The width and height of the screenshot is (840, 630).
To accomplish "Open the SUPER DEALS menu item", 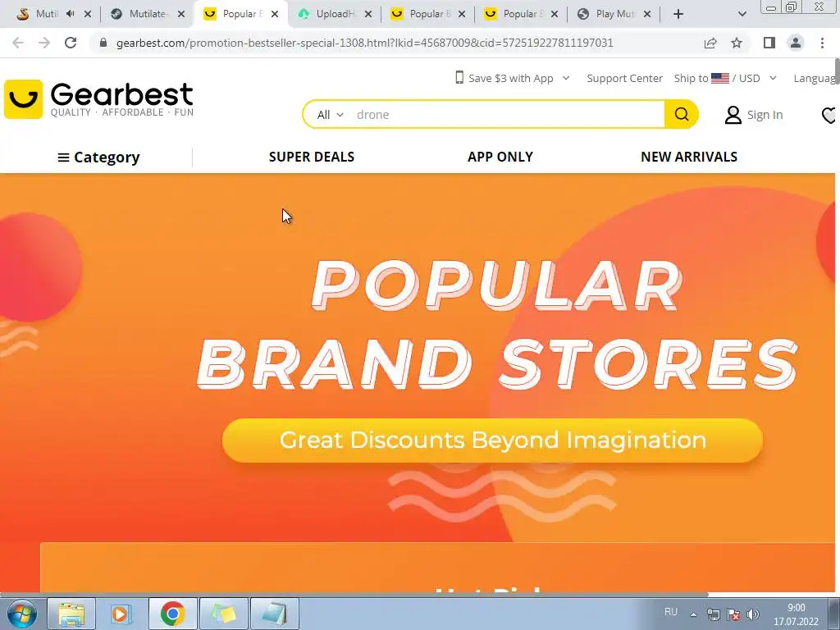I will click(x=311, y=157).
